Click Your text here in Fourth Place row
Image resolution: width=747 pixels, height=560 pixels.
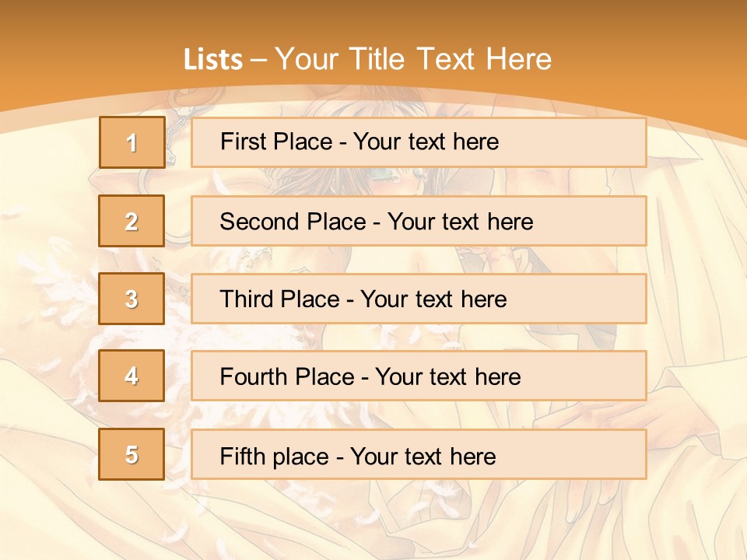point(448,376)
